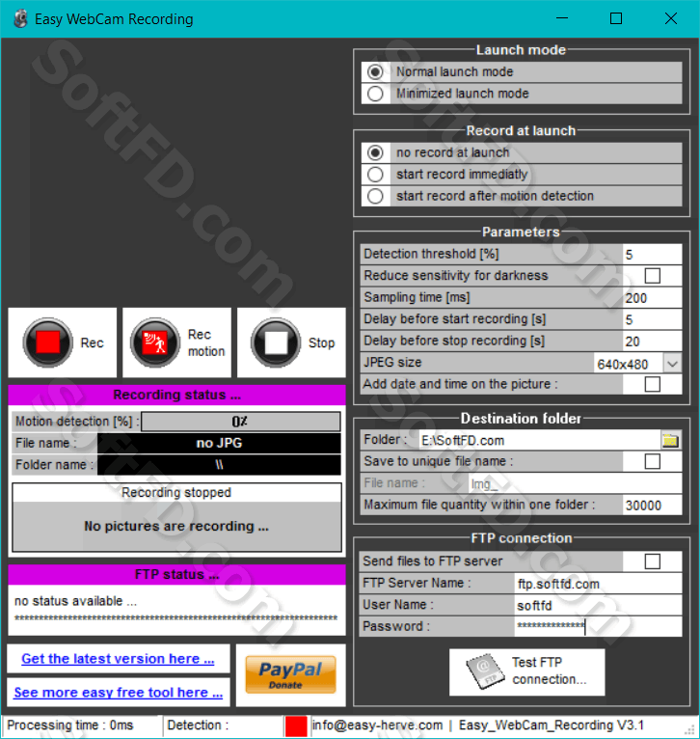Click 'No pictures are recording ...' message

coord(176,526)
